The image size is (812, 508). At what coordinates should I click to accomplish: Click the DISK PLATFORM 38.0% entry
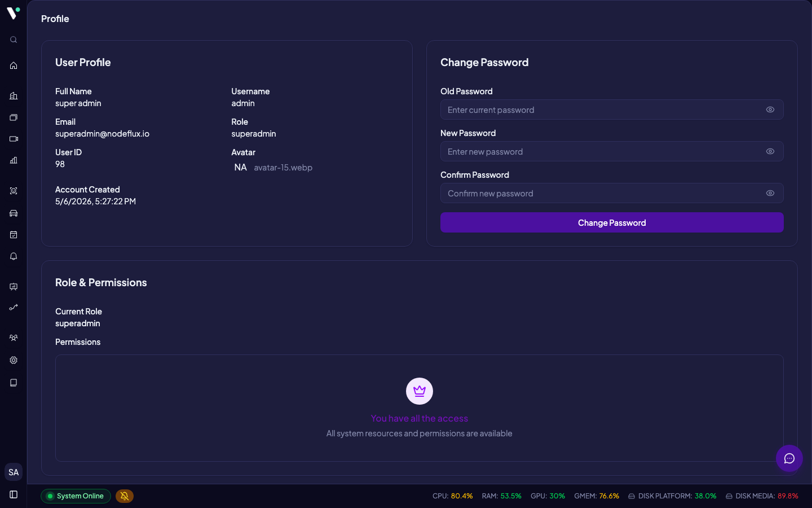(672, 496)
